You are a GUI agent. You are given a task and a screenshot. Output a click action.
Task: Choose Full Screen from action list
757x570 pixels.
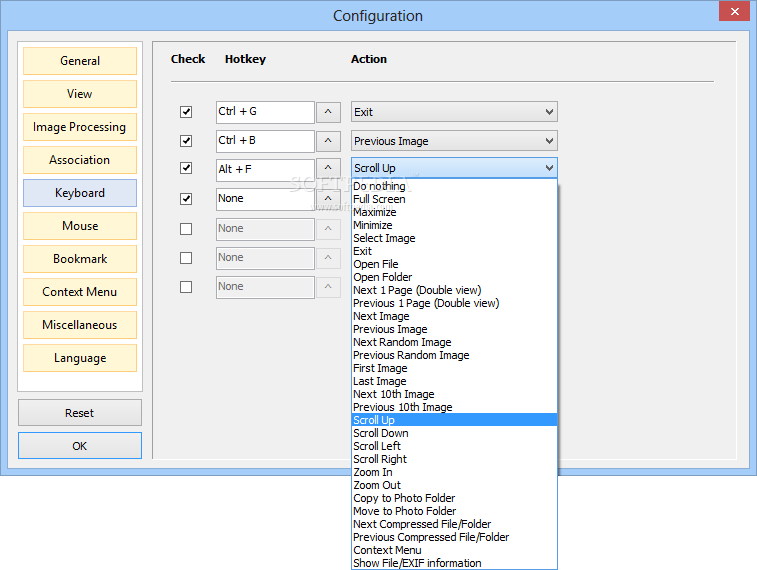click(454, 199)
